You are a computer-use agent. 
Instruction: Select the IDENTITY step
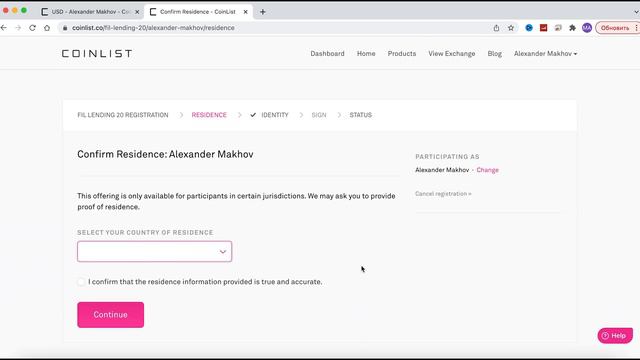tap(275, 115)
